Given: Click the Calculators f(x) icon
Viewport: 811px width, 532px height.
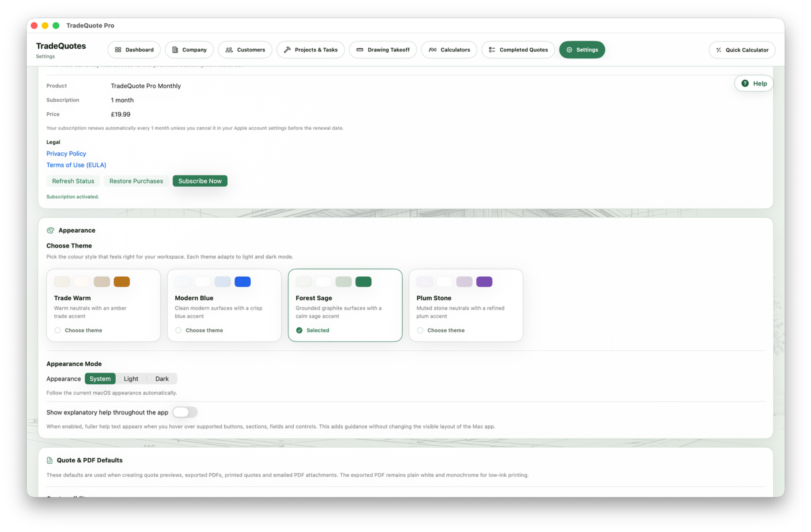Looking at the screenshot, I should pos(433,50).
